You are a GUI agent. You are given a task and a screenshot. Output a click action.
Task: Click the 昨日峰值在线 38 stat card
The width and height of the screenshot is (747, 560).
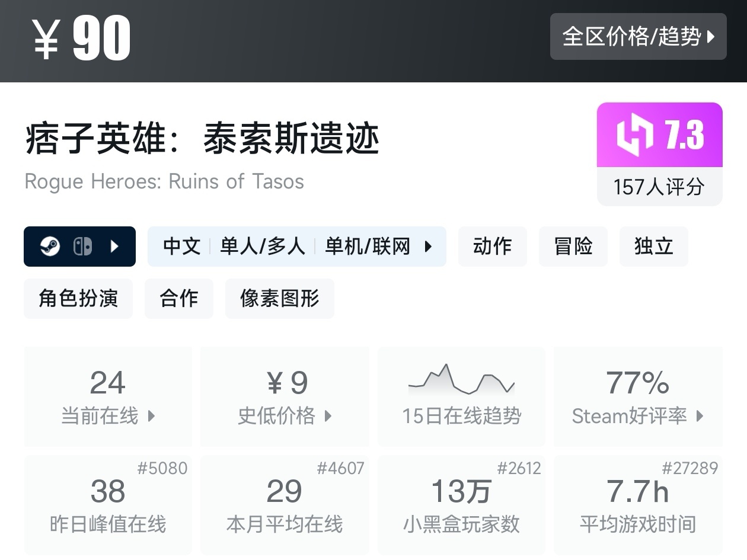[108, 504]
